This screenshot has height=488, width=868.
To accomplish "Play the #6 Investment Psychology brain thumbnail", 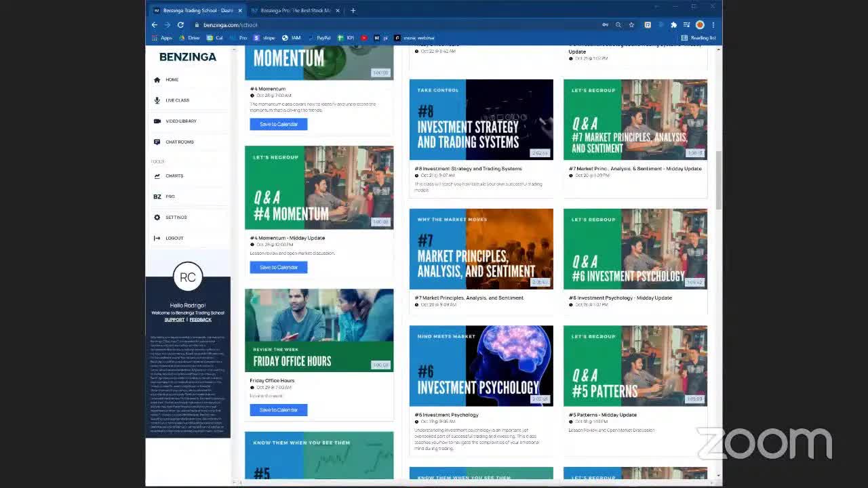I will pyautogui.click(x=481, y=366).
